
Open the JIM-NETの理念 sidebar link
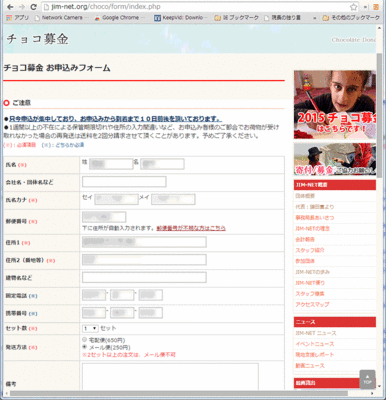312,228
